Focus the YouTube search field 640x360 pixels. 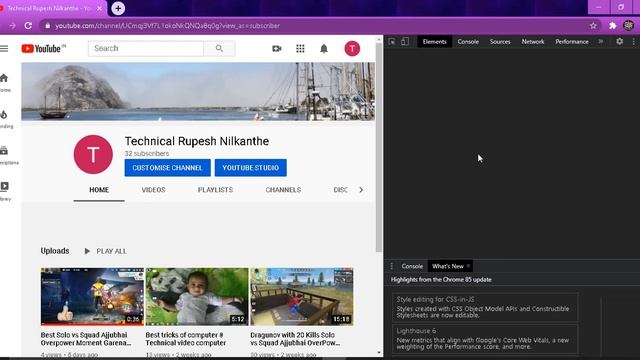(x=146, y=48)
